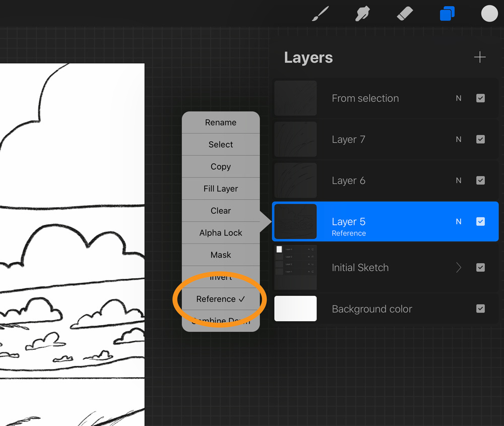Expand the Initial Sketch group chevron
The width and height of the screenshot is (504, 426).
point(459,268)
